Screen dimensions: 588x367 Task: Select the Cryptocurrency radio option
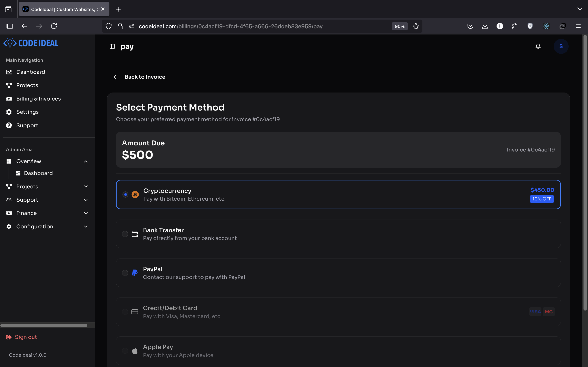point(125,195)
